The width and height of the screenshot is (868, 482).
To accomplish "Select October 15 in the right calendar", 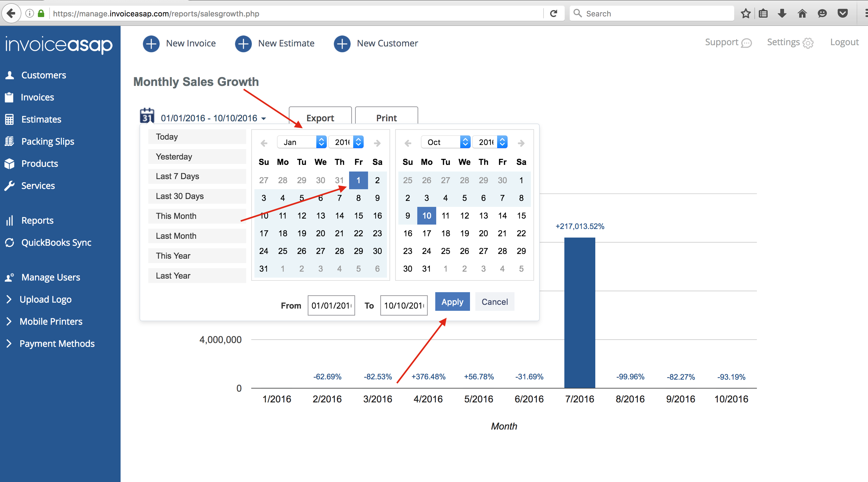I will (x=521, y=215).
